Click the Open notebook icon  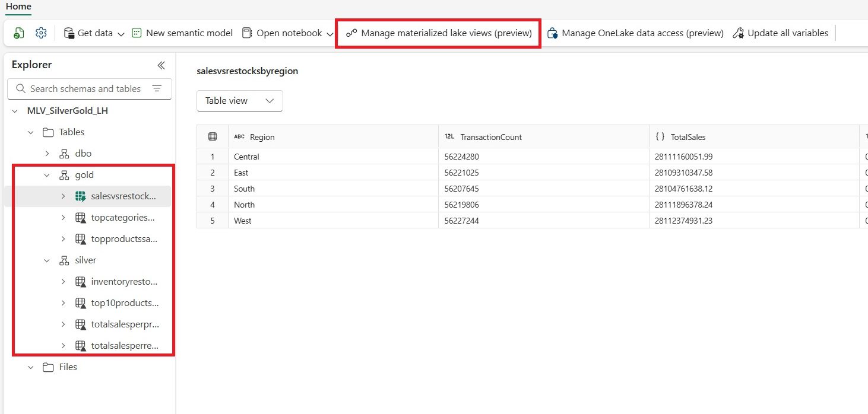pyautogui.click(x=247, y=33)
